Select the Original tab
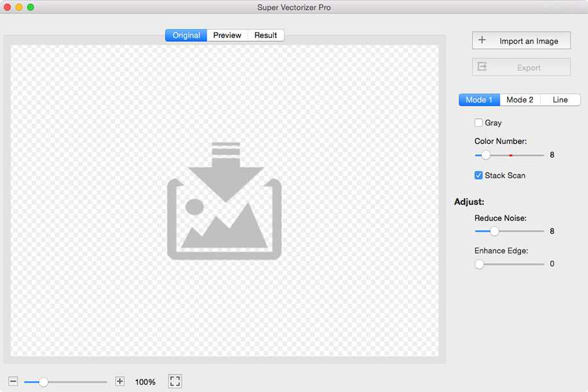Viewport: 588px width, 392px height. [x=186, y=35]
